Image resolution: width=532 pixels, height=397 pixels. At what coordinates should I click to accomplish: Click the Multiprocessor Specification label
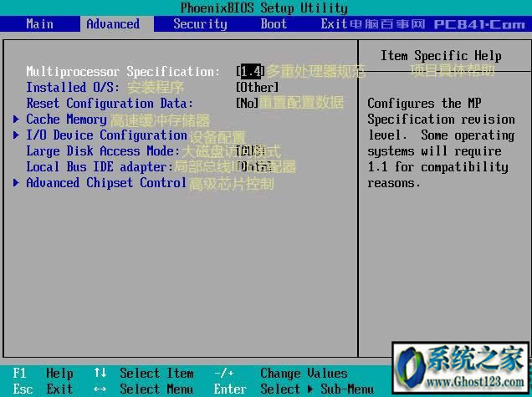point(123,71)
